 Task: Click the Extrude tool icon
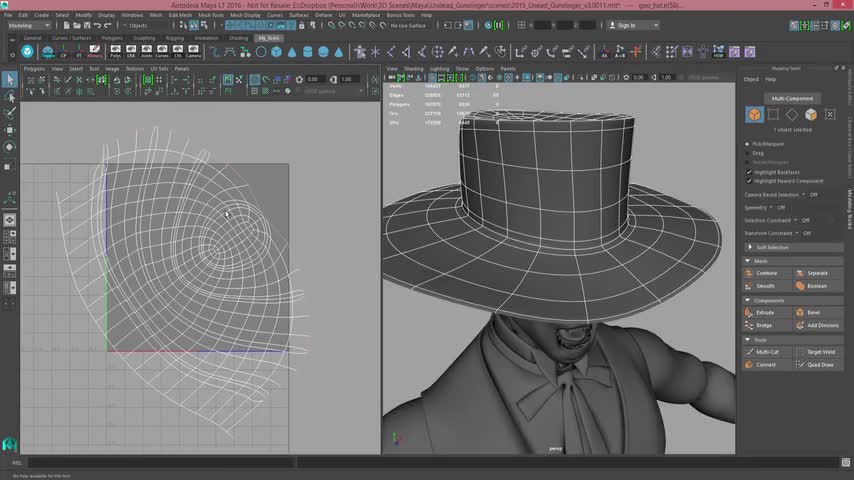click(749, 313)
